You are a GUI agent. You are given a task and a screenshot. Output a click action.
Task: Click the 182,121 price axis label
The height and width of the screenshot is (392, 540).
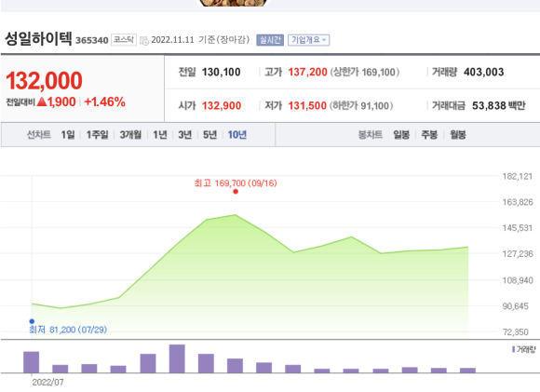[x=518, y=177]
